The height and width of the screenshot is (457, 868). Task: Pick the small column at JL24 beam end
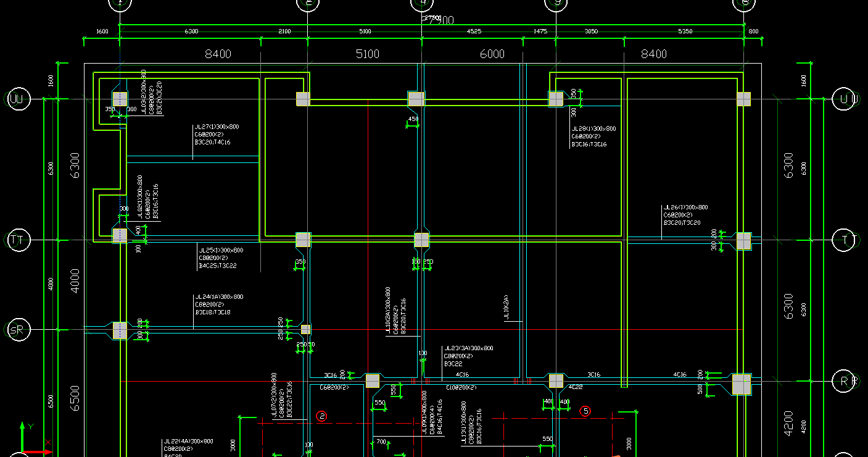tap(305, 329)
